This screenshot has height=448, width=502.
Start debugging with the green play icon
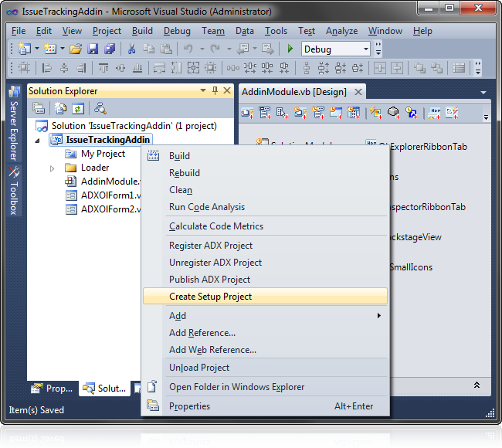click(x=290, y=49)
